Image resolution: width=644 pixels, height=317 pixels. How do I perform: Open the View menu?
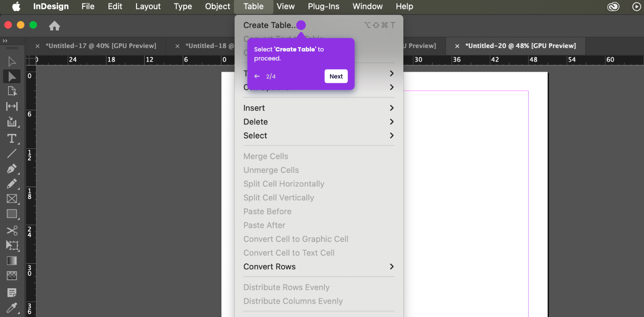285,6
